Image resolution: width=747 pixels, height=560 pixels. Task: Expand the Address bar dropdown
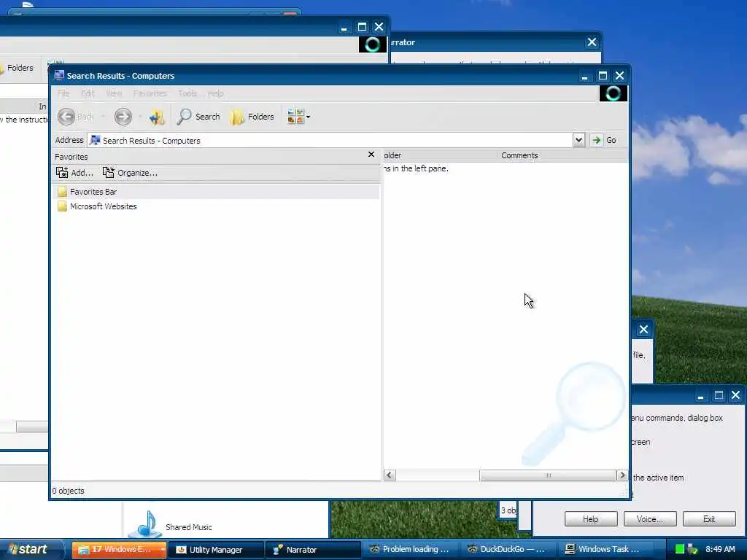coord(578,140)
